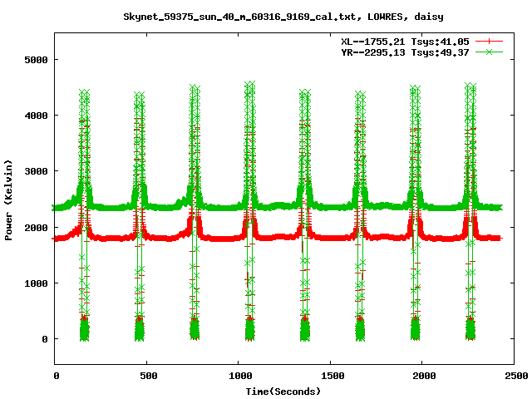Click the 500 tick label on x-axis
Image resolution: width=532 pixels, height=399 pixels.
click(147, 376)
